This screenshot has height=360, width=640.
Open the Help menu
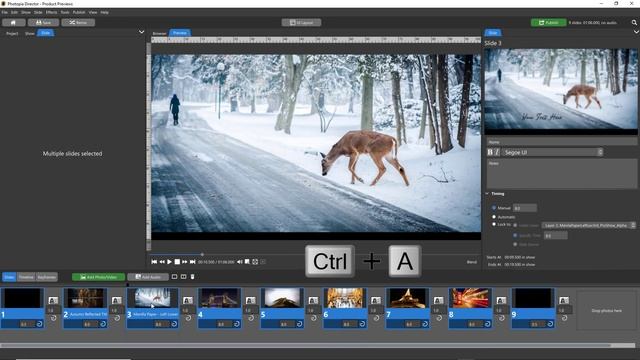point(104,12)
